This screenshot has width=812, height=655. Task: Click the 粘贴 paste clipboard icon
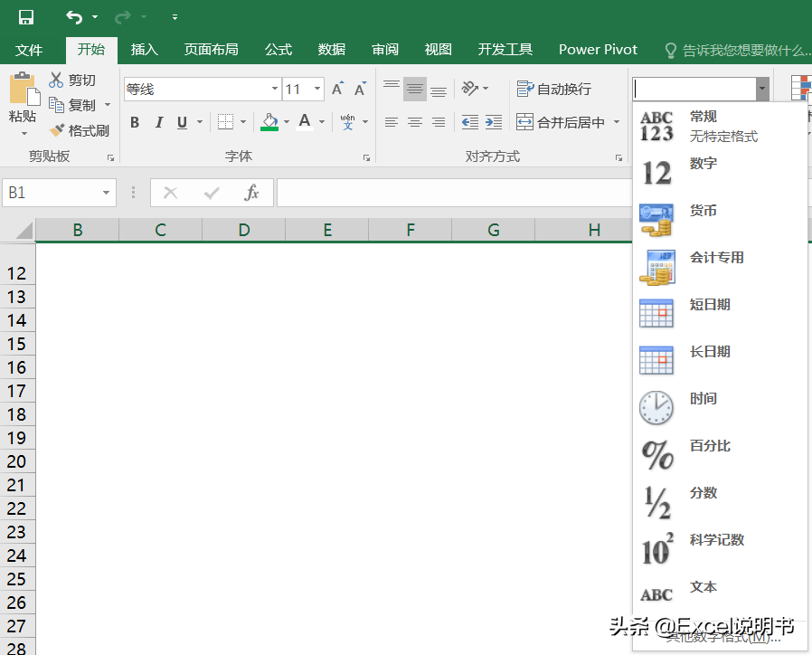24,88
